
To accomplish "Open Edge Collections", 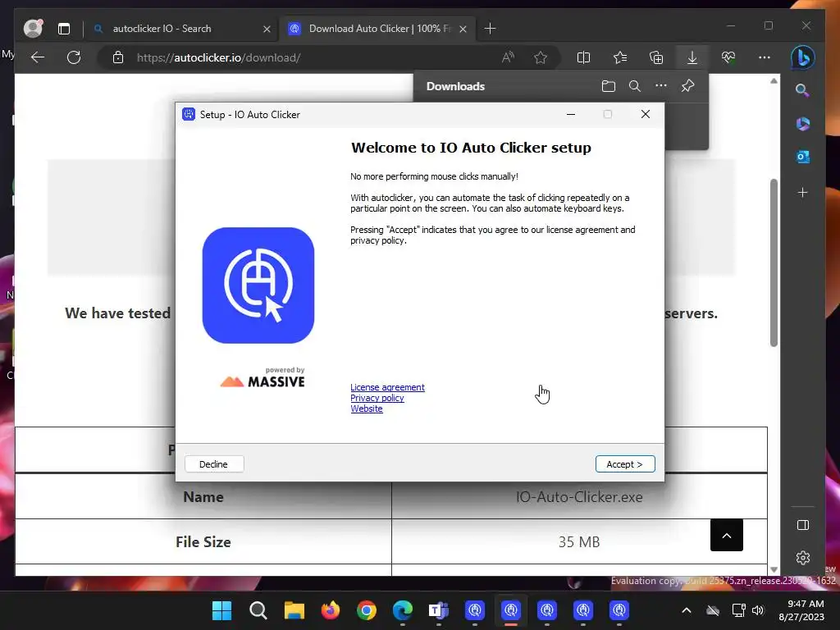I will click(x=655, y=57).
